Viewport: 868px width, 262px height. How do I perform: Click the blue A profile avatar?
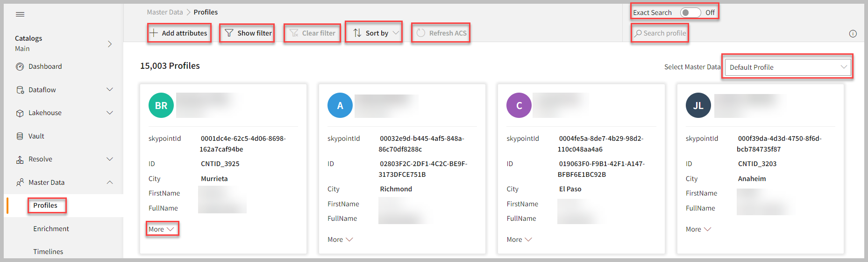pos(340,105)
